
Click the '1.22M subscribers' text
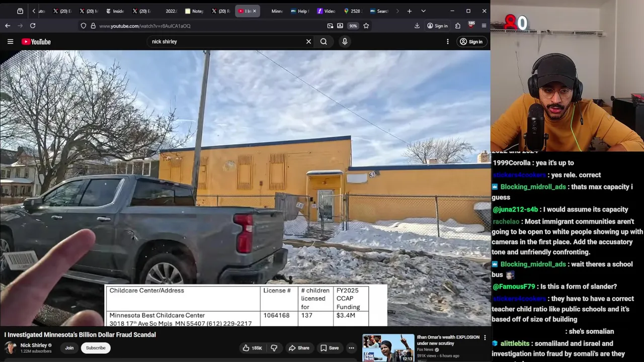[x=36, y=351]
